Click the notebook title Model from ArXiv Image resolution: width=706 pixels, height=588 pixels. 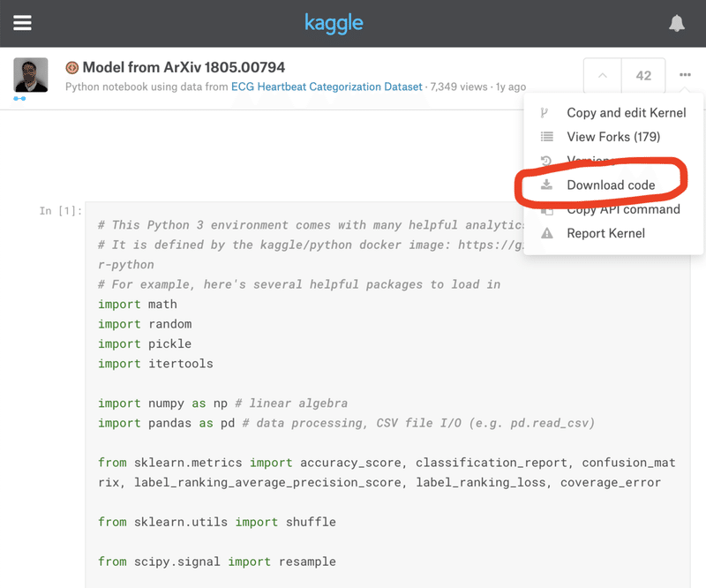[184, 67]
